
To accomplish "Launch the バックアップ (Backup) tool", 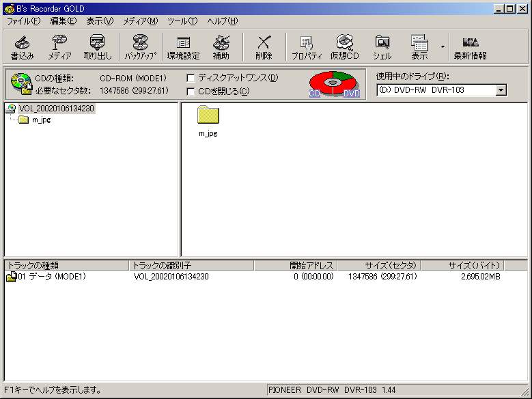I will (140, 47).
